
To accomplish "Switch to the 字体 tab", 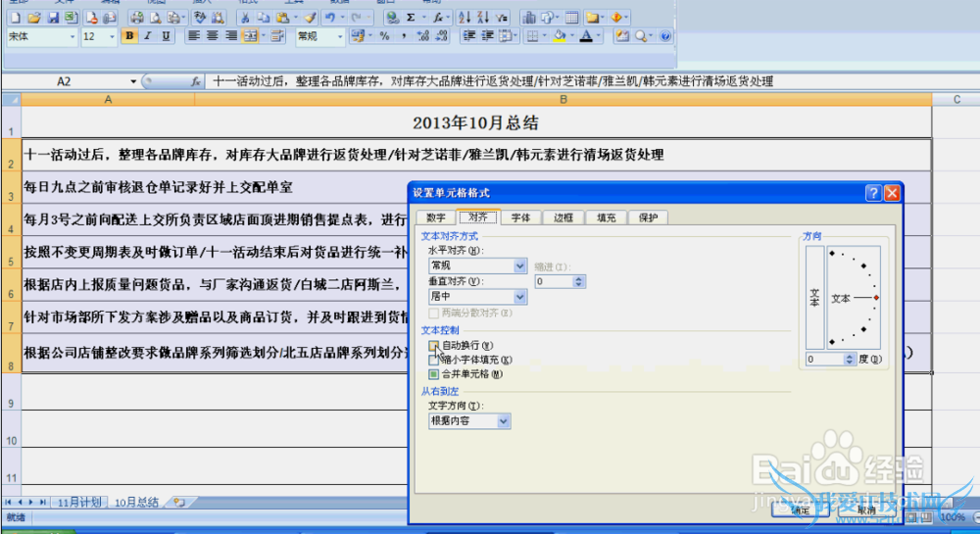I will pyautogui.click(x=521, y=218).
